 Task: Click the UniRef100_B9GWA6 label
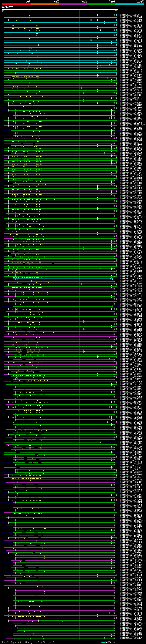click(x=131, y=87)
